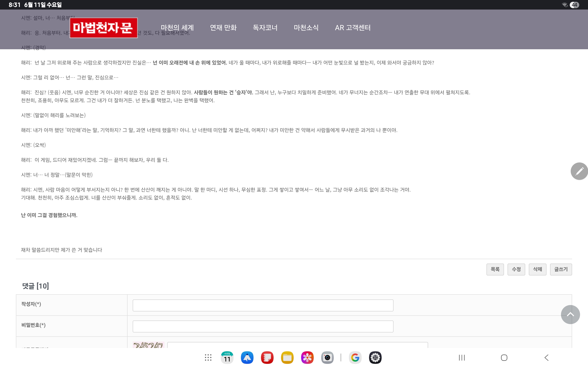Viewport: 588px width, 367px height.
Task: Open the Settings gear app
Action: [375, 357]
